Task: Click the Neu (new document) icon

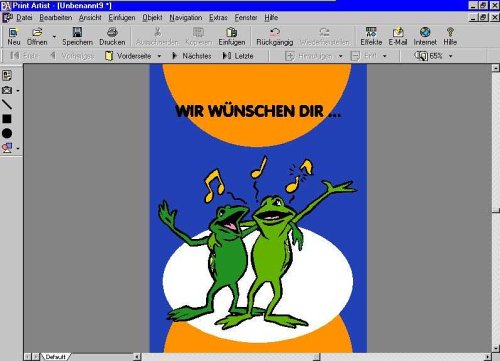Action: pyautogui.click(x=13, y=32)
